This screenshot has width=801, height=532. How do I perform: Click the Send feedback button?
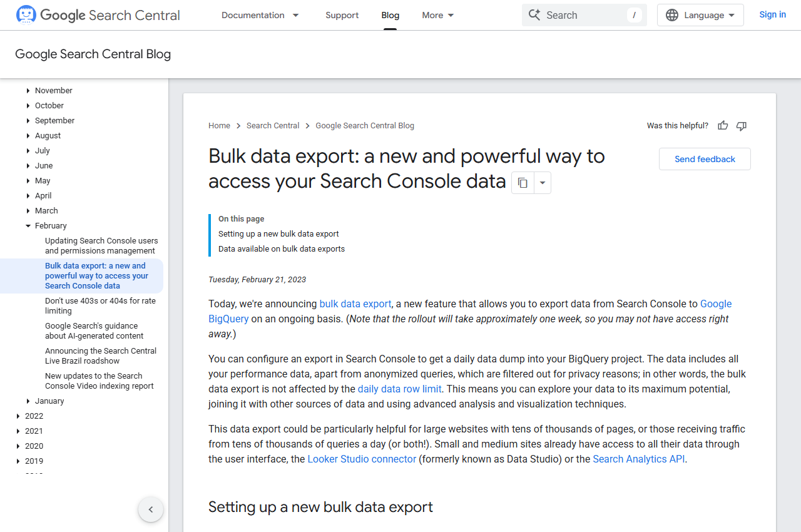click(x=705, y=159)
